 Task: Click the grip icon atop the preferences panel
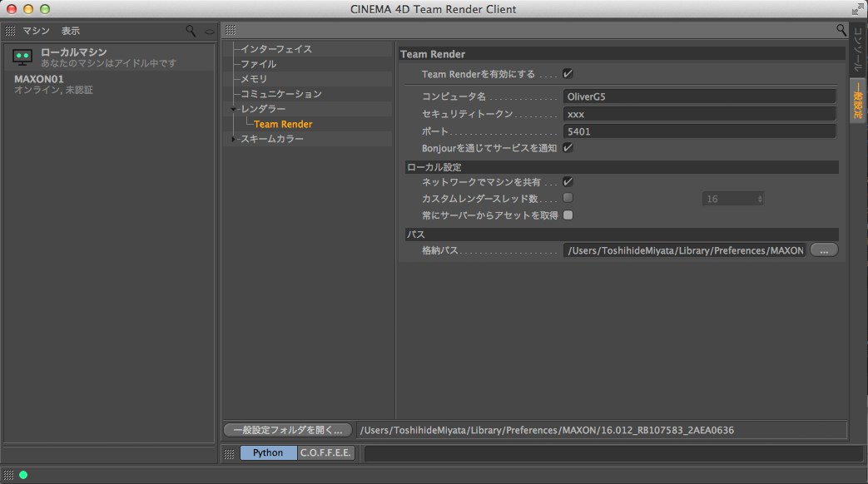click(x=231, y=30)
